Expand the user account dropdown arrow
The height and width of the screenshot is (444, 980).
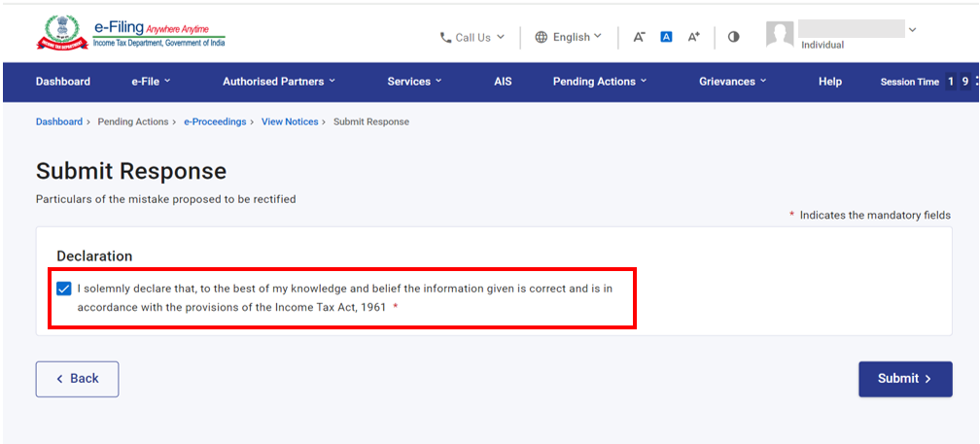click(x=912, y=30)
